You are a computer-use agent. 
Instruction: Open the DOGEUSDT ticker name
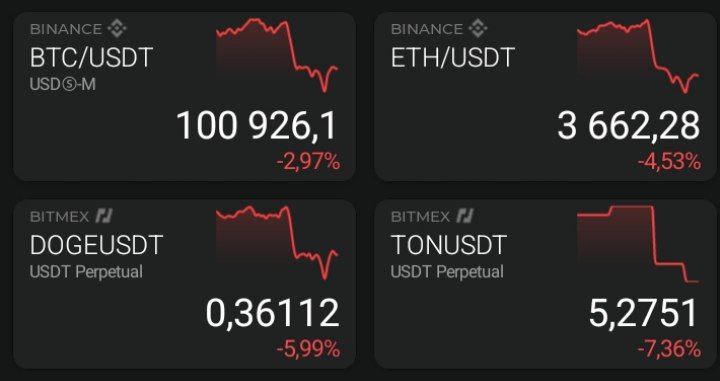[x=96, y=245]
